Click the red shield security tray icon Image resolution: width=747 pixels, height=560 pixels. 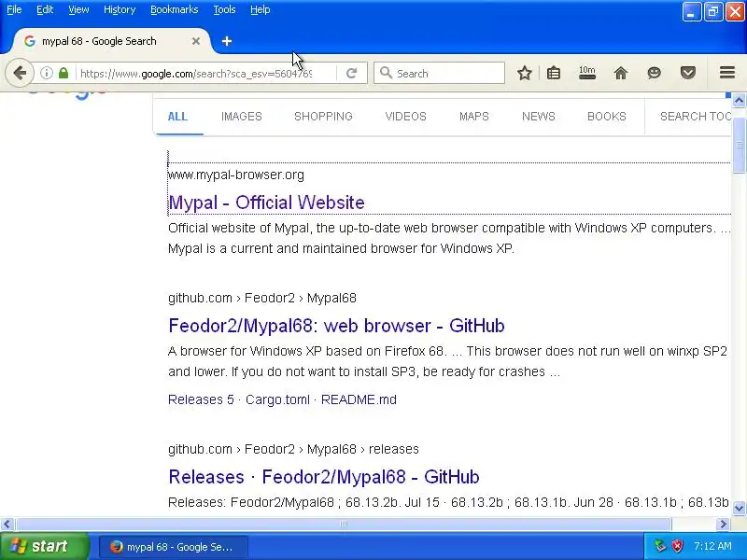[677, 546]
